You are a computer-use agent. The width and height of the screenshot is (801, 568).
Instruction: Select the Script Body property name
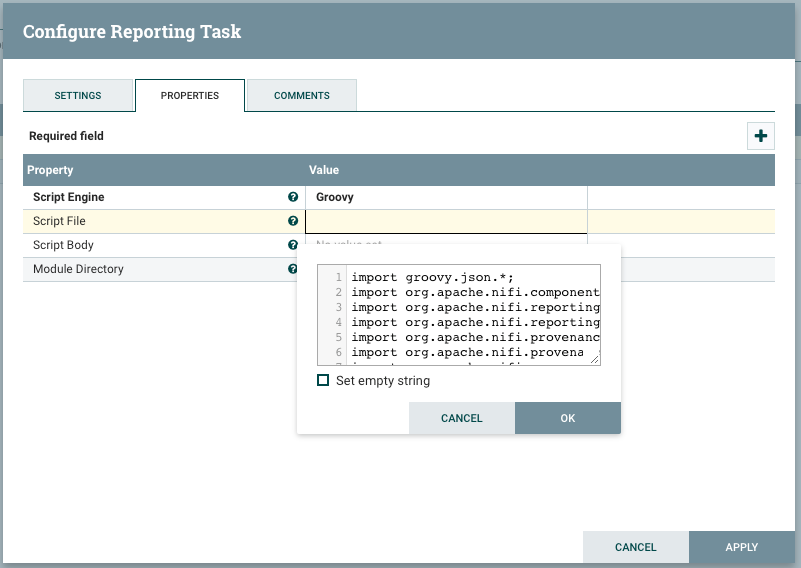[x=63, y=245]
